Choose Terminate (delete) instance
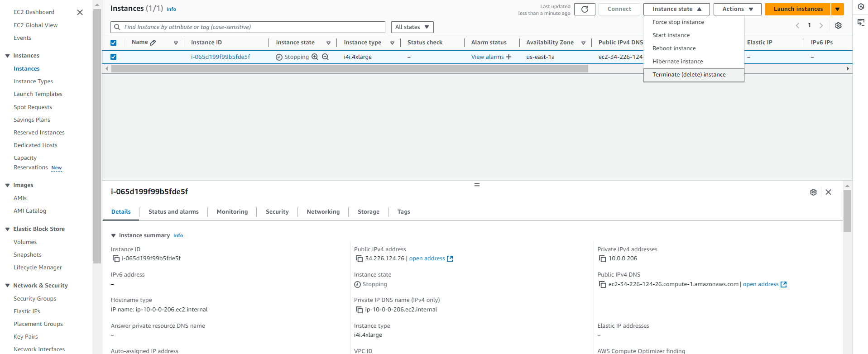This screenshot has width=868, height=354. 694,75
